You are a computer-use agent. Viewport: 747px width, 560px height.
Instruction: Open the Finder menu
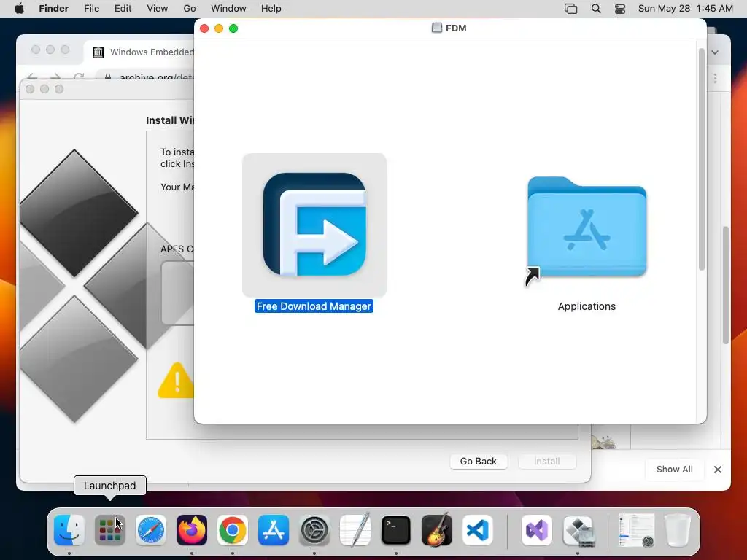click(x=54, y=9)
